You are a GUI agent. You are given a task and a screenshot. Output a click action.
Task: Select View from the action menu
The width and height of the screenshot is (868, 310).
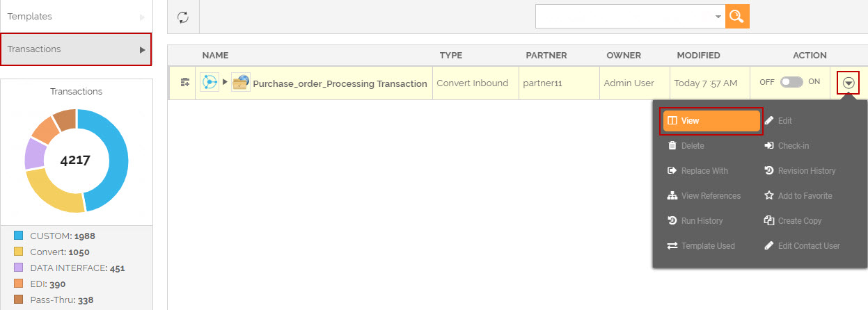click(711, 121)
